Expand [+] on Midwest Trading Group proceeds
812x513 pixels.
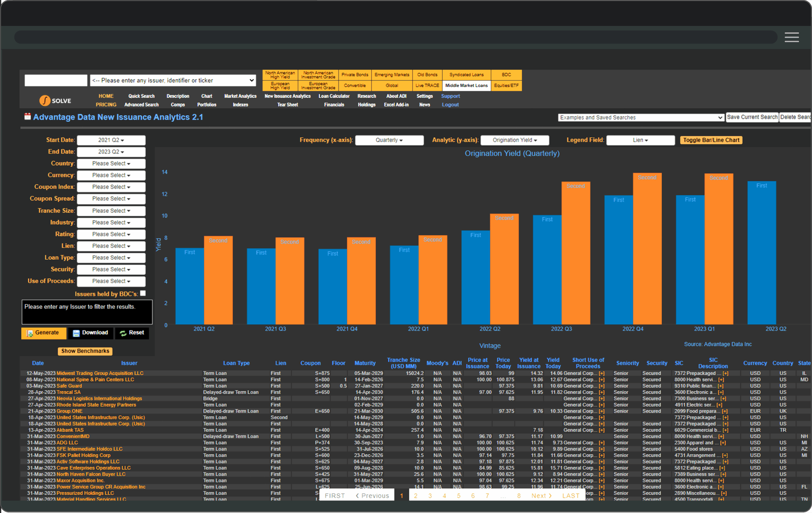tap(602, 373)
